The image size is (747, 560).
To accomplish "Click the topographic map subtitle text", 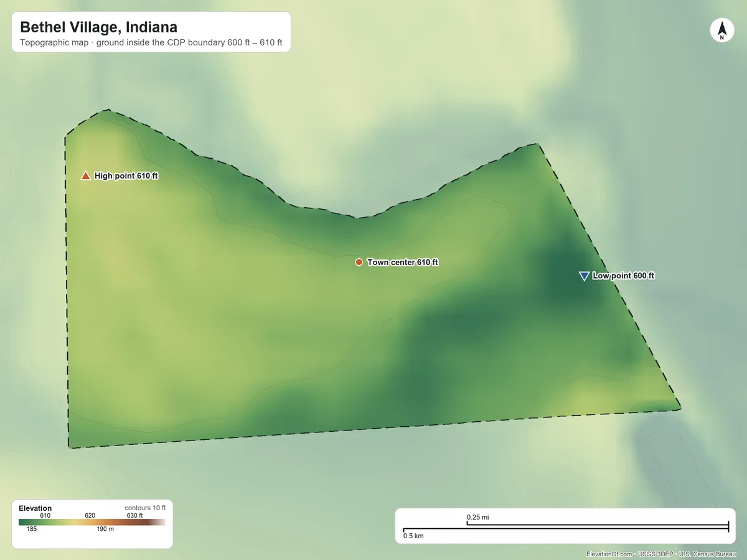I will pos(151,44).
